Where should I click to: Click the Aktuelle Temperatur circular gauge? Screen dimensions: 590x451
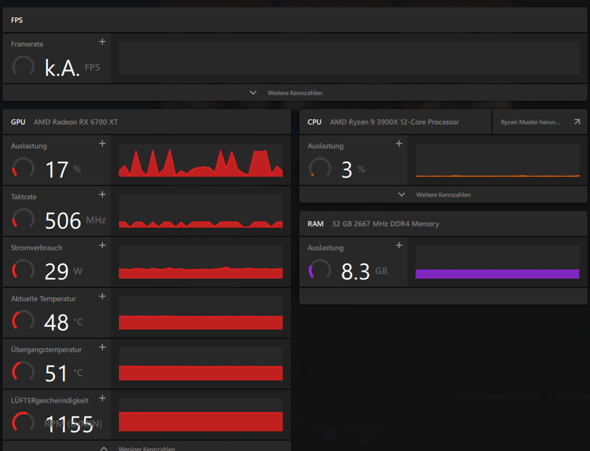[x=23, y=321]
